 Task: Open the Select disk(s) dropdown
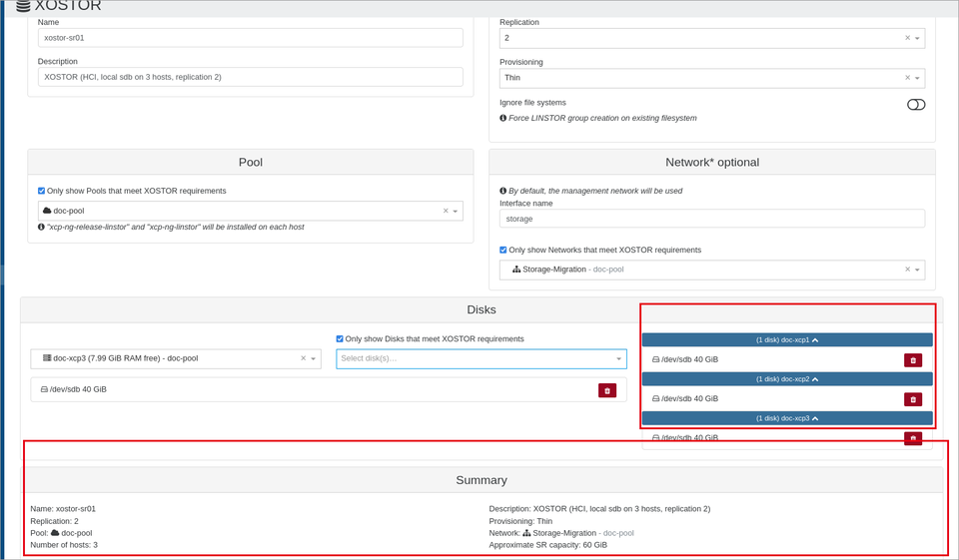point(481,359)
